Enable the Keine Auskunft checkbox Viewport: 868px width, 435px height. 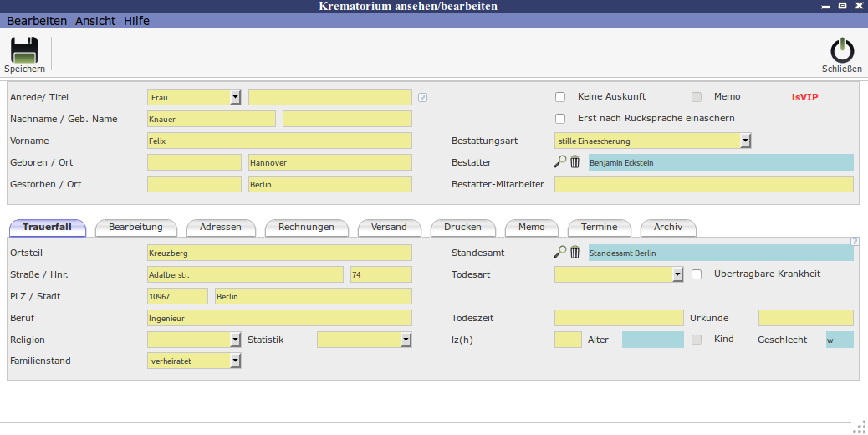[560, 97]
